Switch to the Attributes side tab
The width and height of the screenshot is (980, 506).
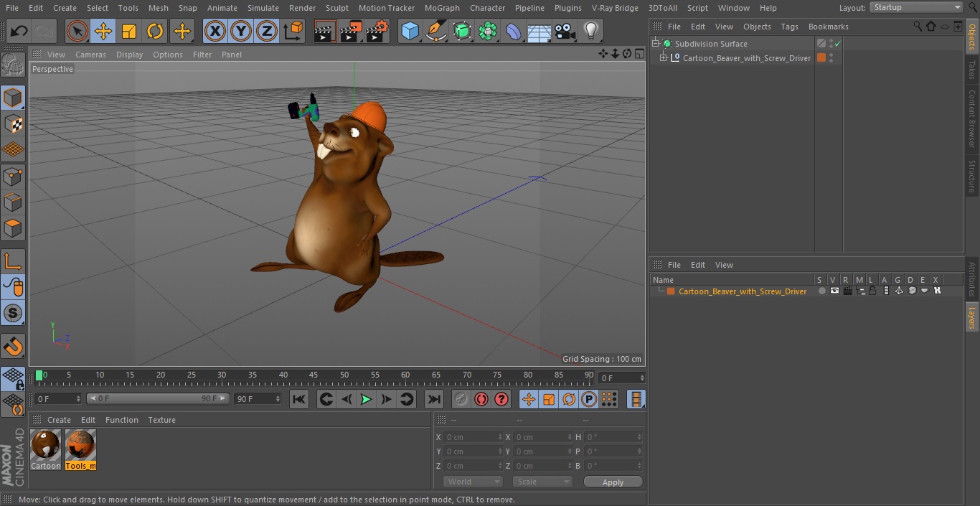click(x=972, y=279)
